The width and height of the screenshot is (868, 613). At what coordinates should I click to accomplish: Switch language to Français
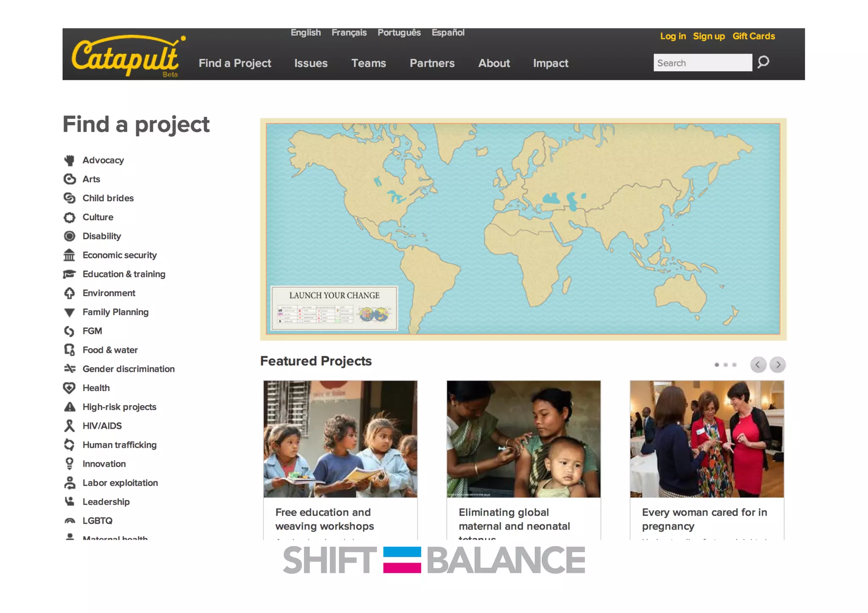pos(349,33)
